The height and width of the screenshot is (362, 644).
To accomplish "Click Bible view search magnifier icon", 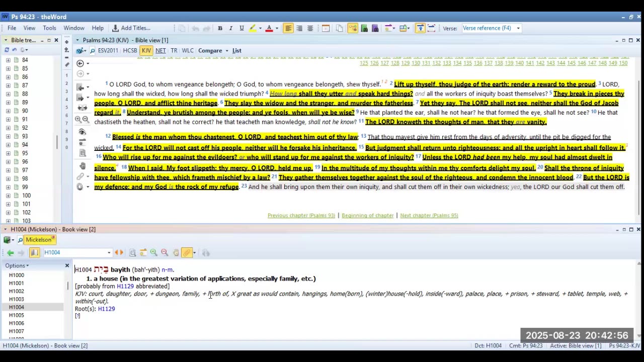I will [93, 51].
